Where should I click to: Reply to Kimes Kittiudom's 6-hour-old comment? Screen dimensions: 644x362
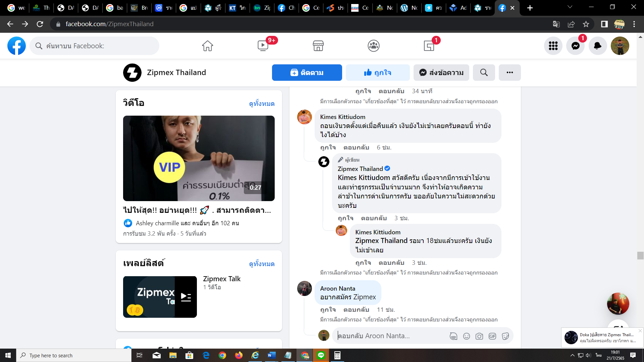tap(356, 147)
